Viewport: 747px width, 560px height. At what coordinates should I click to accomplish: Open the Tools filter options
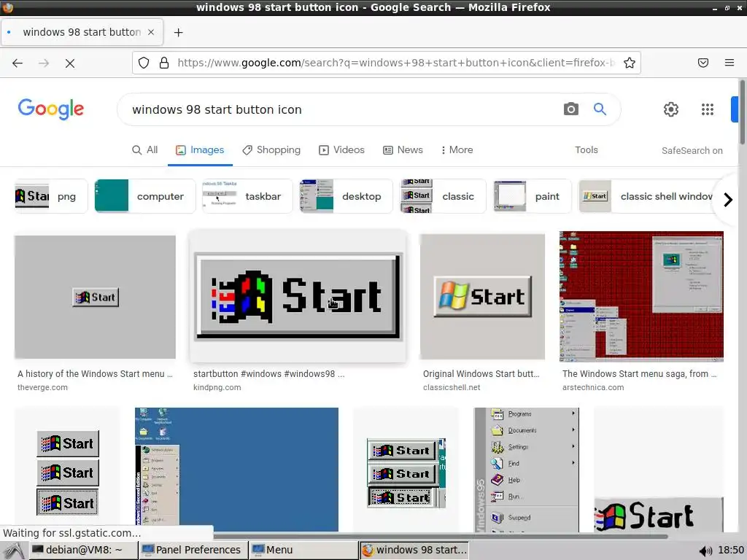tap(587, 150)
